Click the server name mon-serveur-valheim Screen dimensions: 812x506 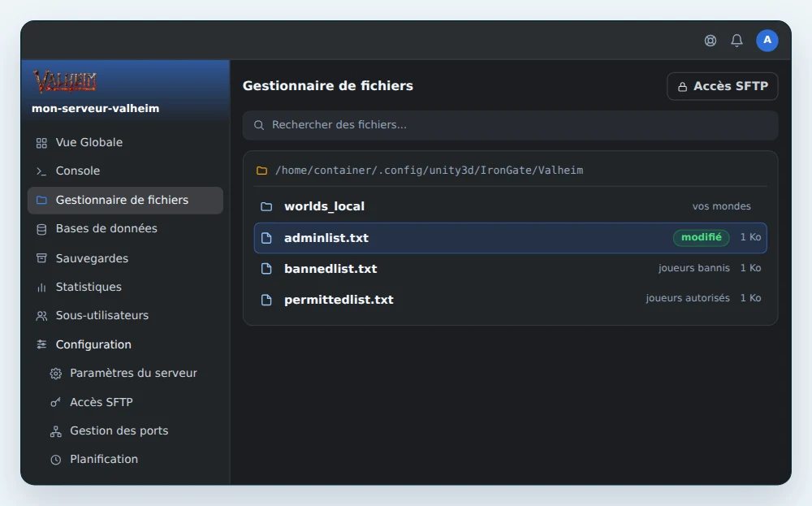click(95, 108)
